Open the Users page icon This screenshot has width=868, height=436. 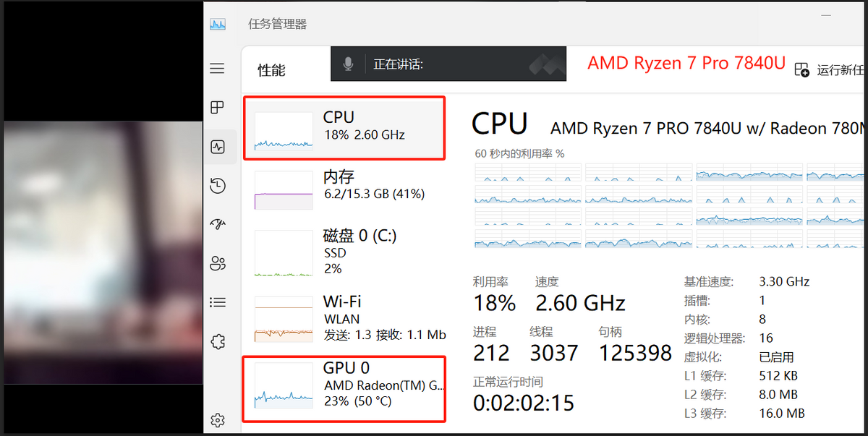pyautogui.click(x=218, y=263)
